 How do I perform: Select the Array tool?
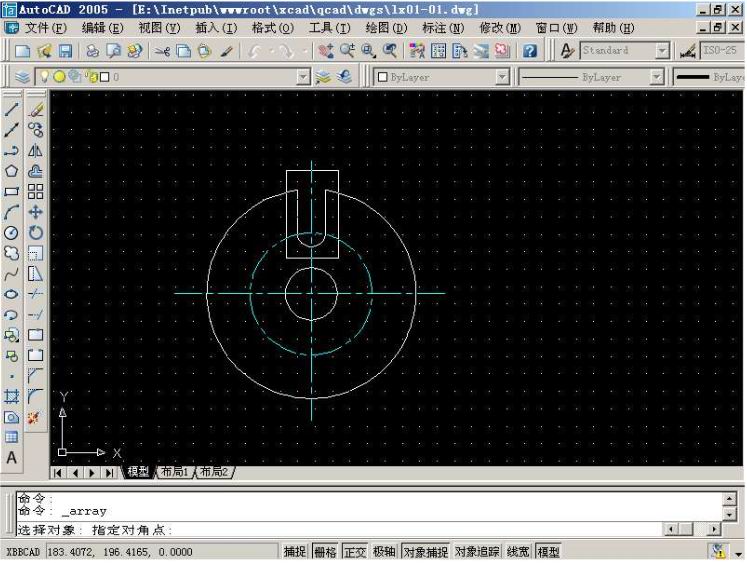coord(35,191)
